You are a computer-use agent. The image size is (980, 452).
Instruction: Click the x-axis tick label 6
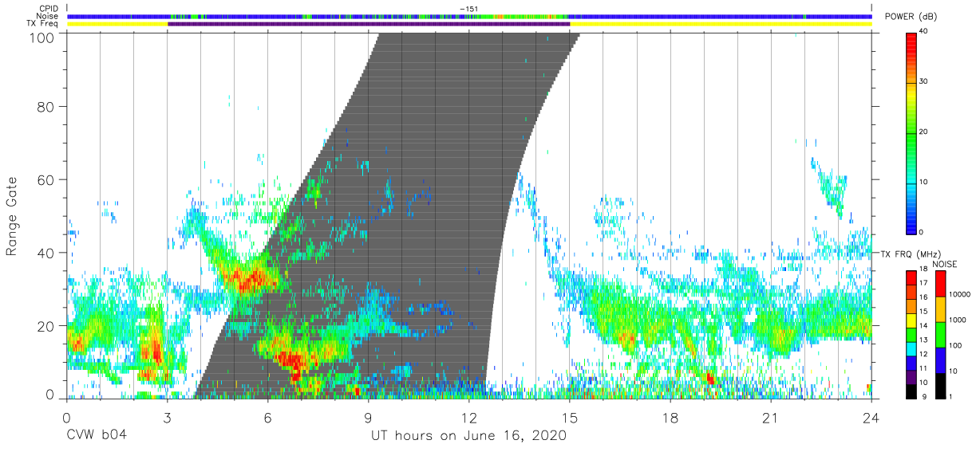[267, 416]
